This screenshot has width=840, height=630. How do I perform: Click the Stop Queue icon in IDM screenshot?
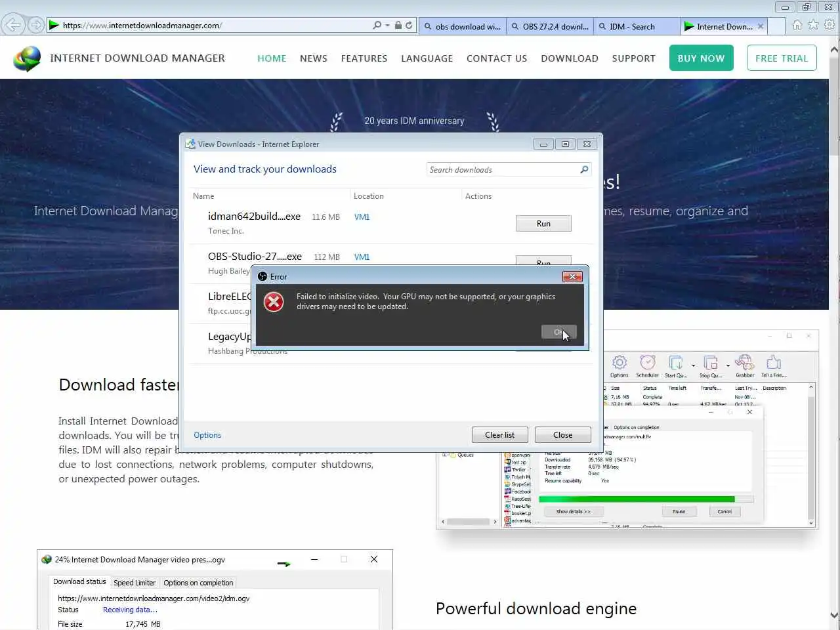point(710,363)
